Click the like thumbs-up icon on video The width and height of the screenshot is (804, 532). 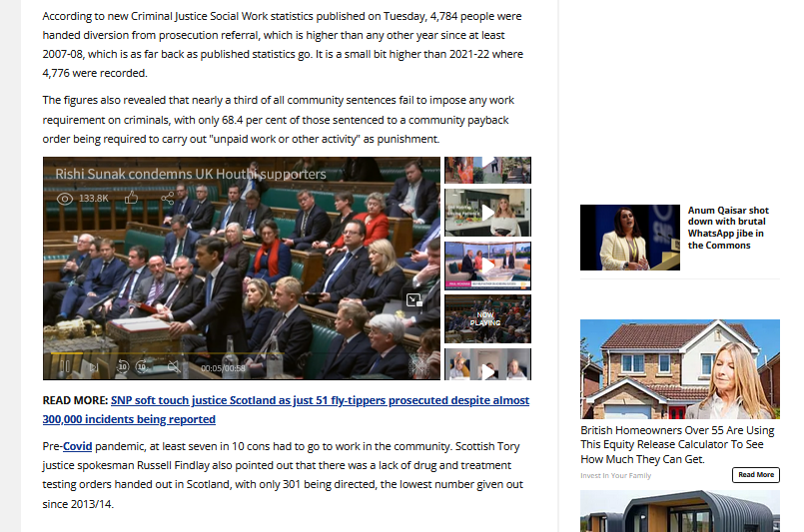pos(131,198)
